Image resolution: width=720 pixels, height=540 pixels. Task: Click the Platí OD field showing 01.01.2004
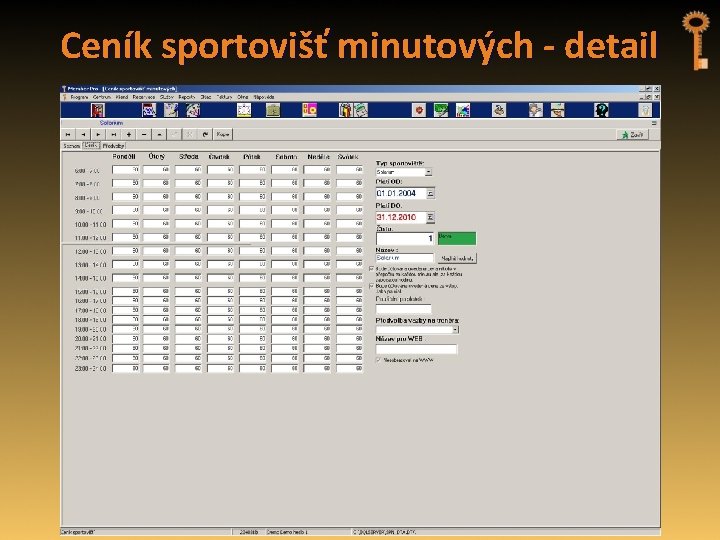401,193
